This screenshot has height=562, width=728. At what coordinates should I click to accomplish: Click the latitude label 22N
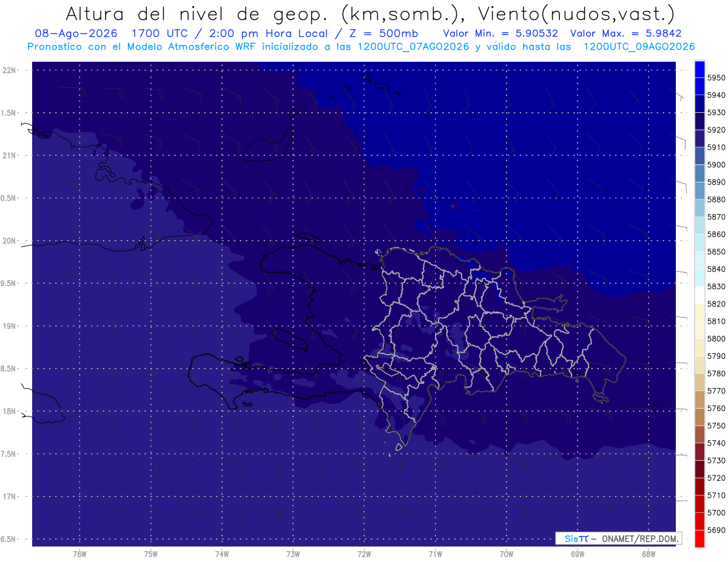8,70
